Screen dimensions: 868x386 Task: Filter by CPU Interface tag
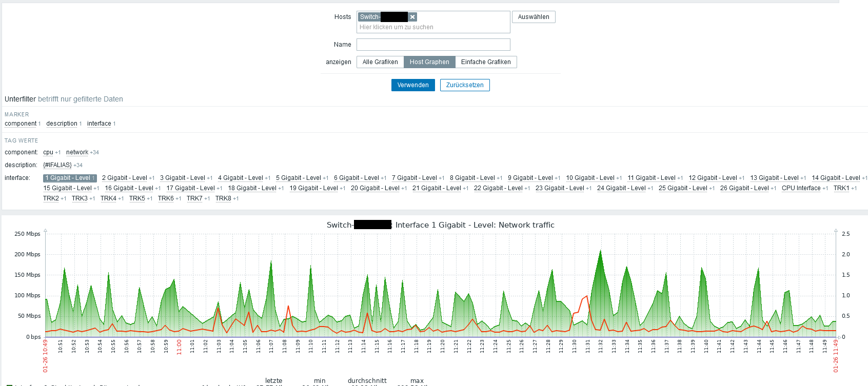pos(801,188)
